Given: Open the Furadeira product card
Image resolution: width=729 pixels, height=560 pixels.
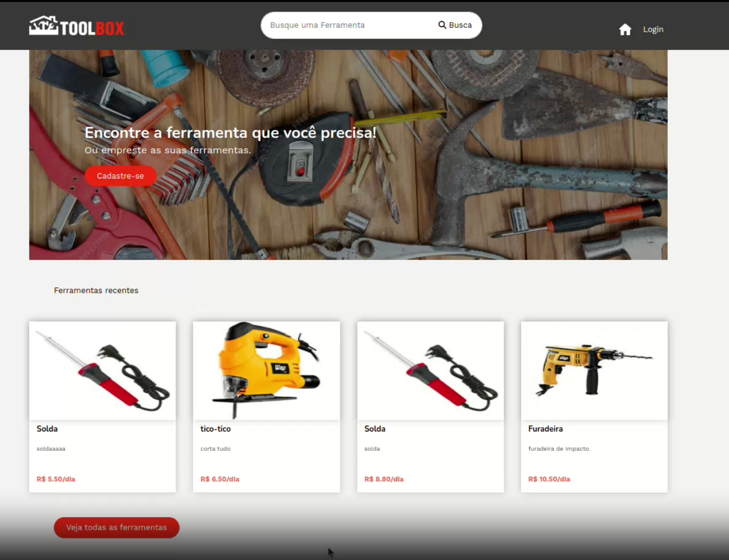Looking at the screenshot, I should (594, 407).
